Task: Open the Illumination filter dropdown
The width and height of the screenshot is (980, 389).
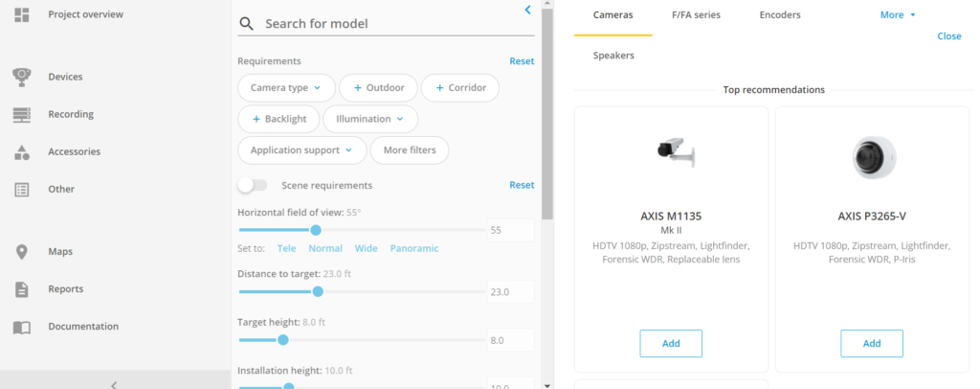Action: click(370, 120)
